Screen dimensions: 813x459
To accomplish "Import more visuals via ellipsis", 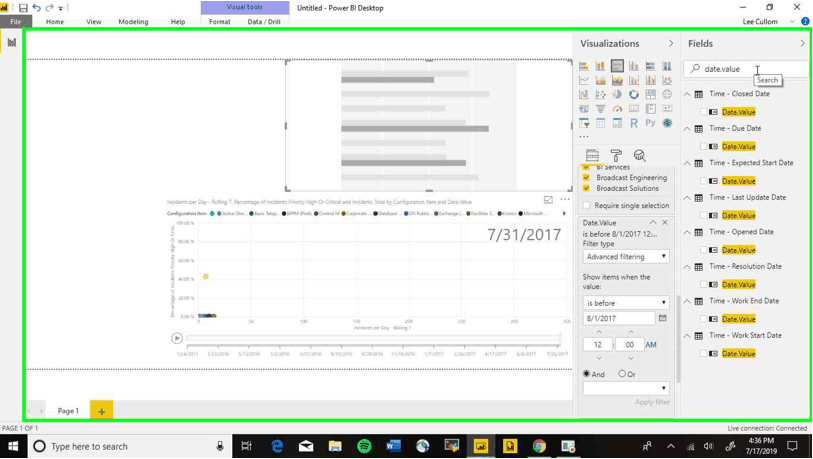I will click(x=584, y=136).
